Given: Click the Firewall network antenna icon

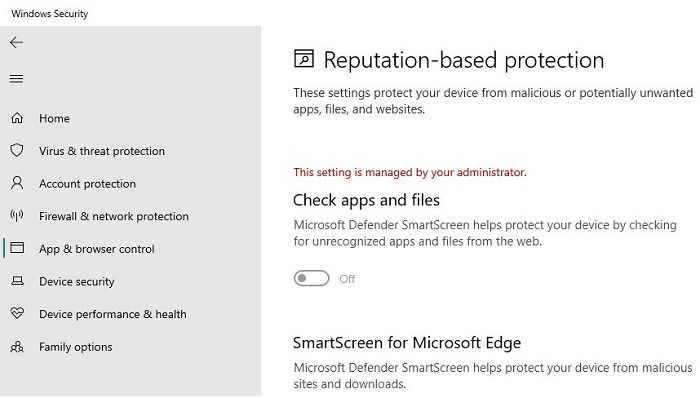Looking at the screenshot, I should tap(17, 216).
